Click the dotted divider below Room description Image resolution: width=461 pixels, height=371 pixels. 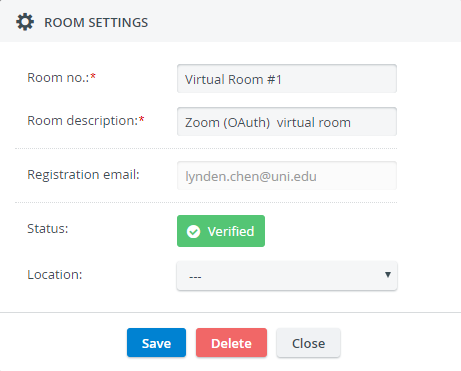(x=206, y=148)
